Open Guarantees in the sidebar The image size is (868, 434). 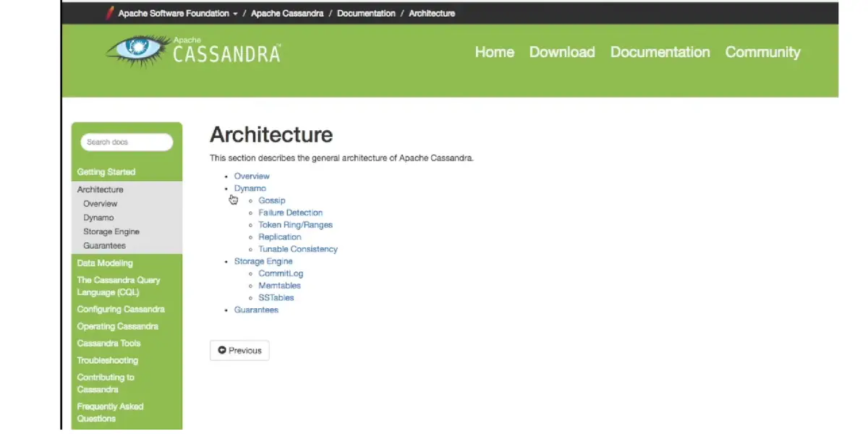coord(104,246)
